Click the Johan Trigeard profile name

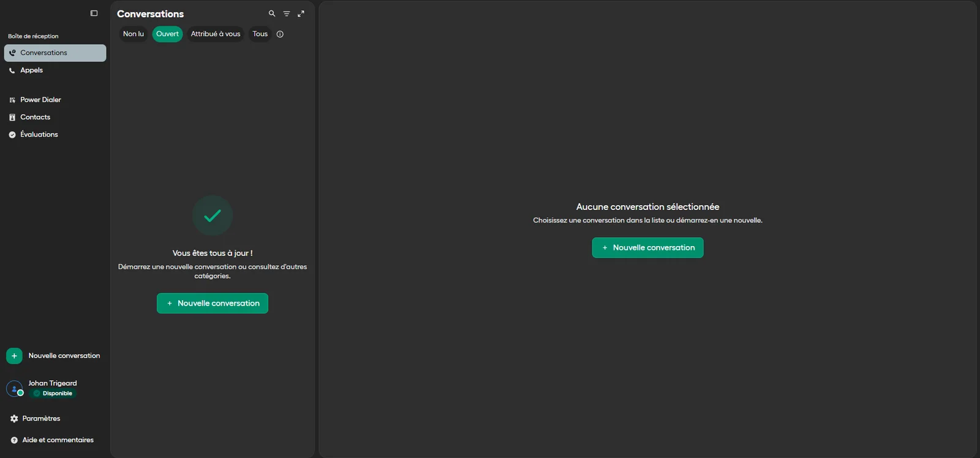(53, 383)
